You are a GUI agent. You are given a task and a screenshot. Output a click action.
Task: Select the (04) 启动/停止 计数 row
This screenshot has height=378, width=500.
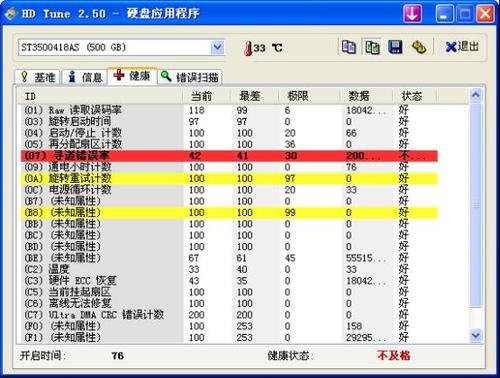point(229,133)
